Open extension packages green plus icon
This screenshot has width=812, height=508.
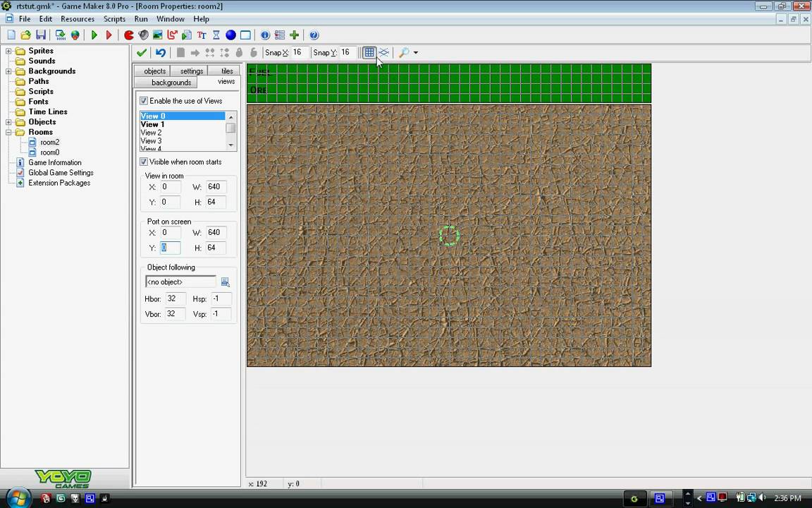tap(294, 35)
